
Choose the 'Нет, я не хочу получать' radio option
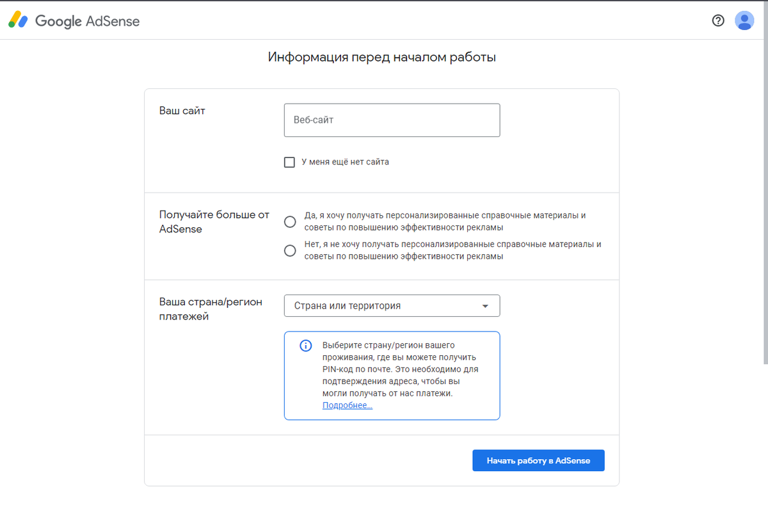[x=289, y=250]
